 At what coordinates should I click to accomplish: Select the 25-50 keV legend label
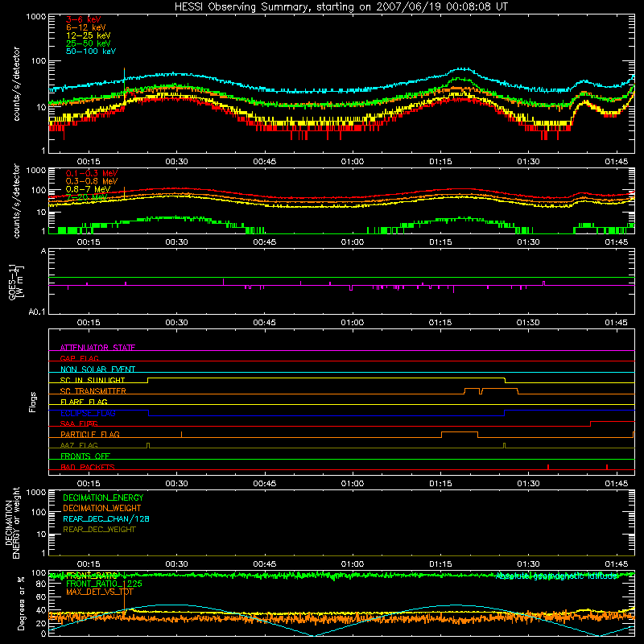pos(88,43)
